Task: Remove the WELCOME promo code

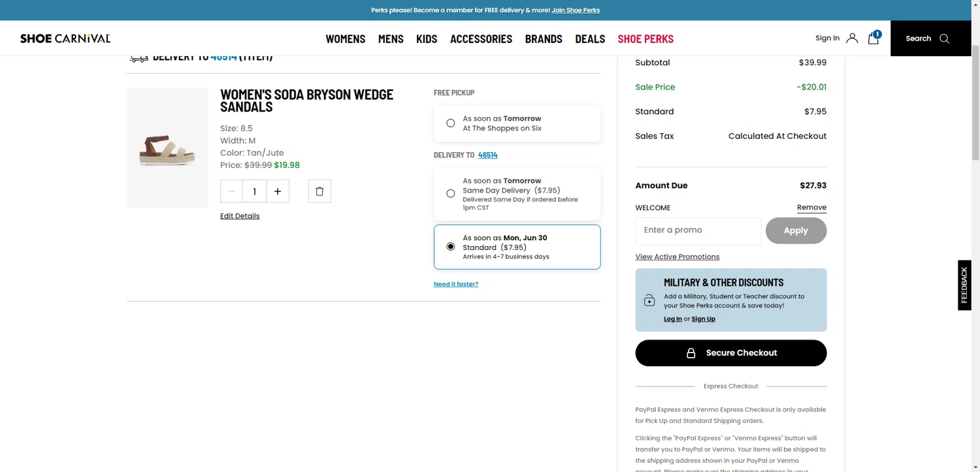Action: click(811, 208)
